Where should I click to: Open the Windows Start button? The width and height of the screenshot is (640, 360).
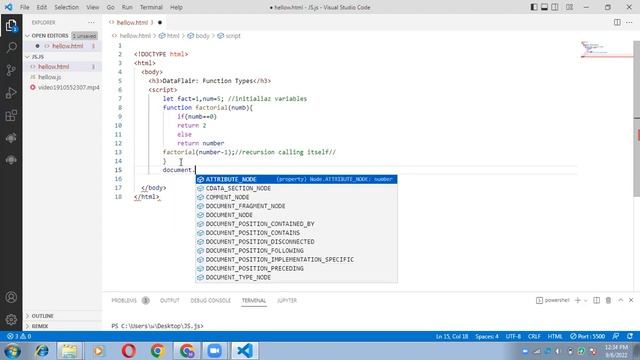pos(12,351)
